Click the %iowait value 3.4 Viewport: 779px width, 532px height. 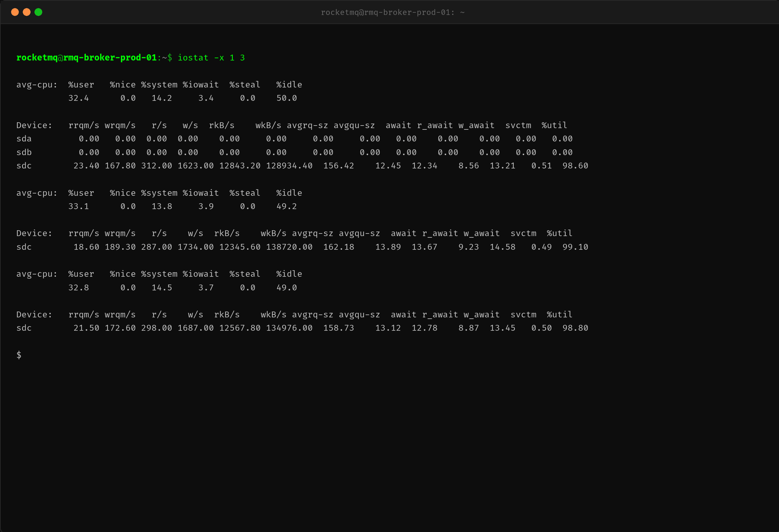(206, 98)
